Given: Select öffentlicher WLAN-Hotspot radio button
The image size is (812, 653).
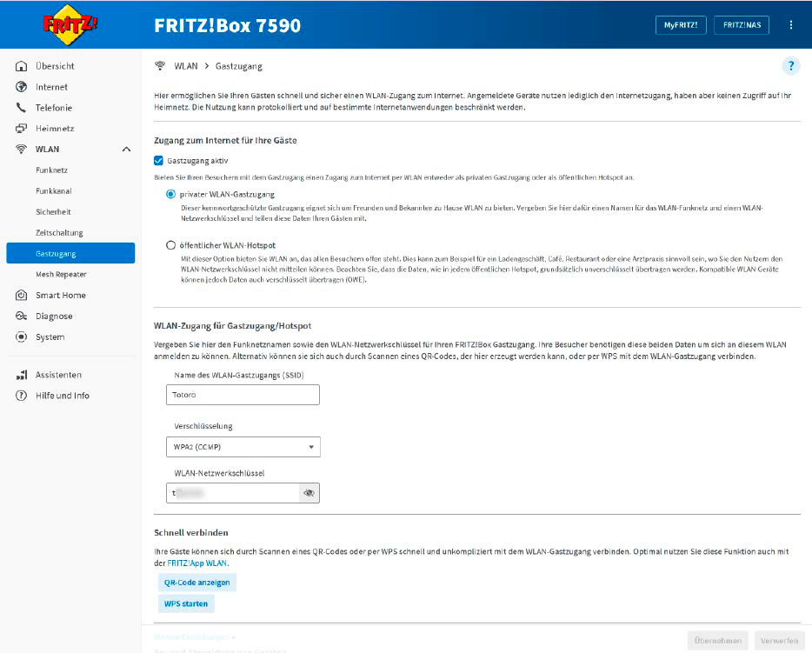Looking at the screenshot, I should [x=170, y=245].
